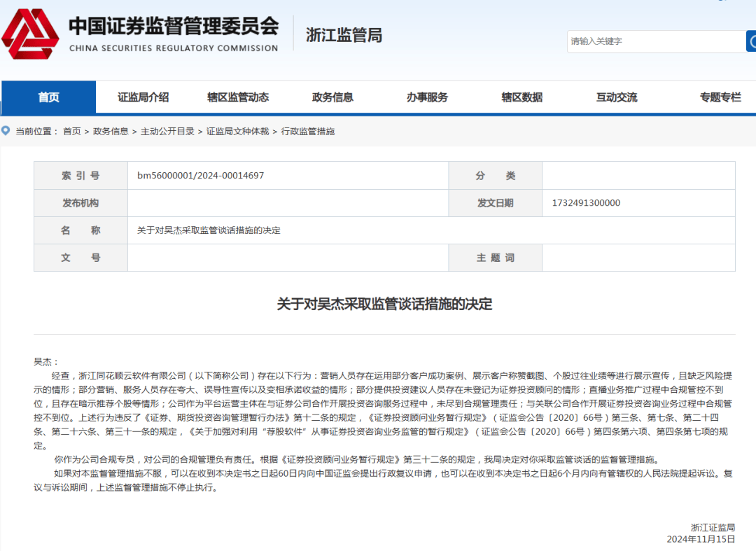The width and height of the screenshot is (756, 551).
Task: Open the 办事服务 navigation item
Action: click(x=427, y=97)
